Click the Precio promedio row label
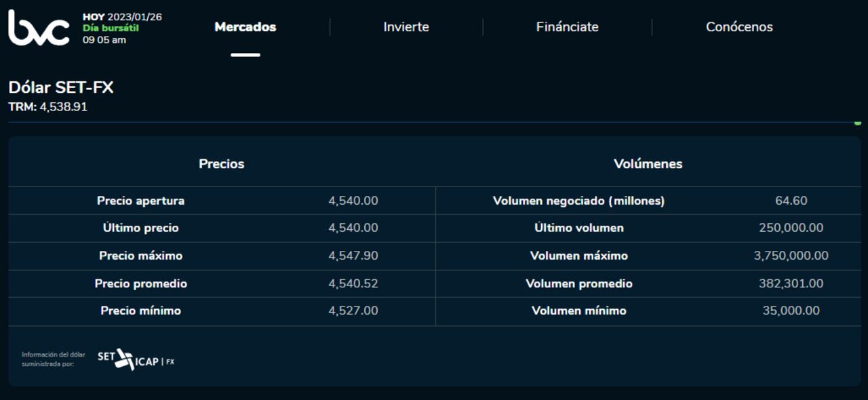The image size is (868, 400). click(x=140, y=283)
